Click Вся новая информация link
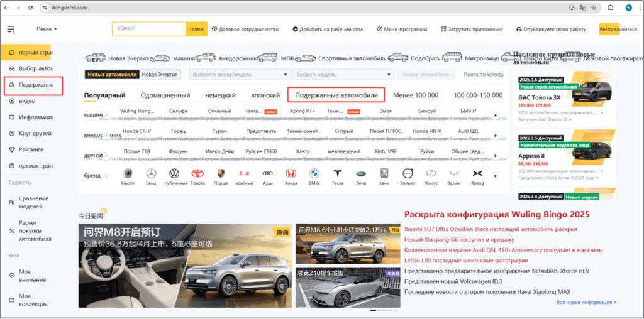The width and height of the screenshot is (644, 319). 587,302
